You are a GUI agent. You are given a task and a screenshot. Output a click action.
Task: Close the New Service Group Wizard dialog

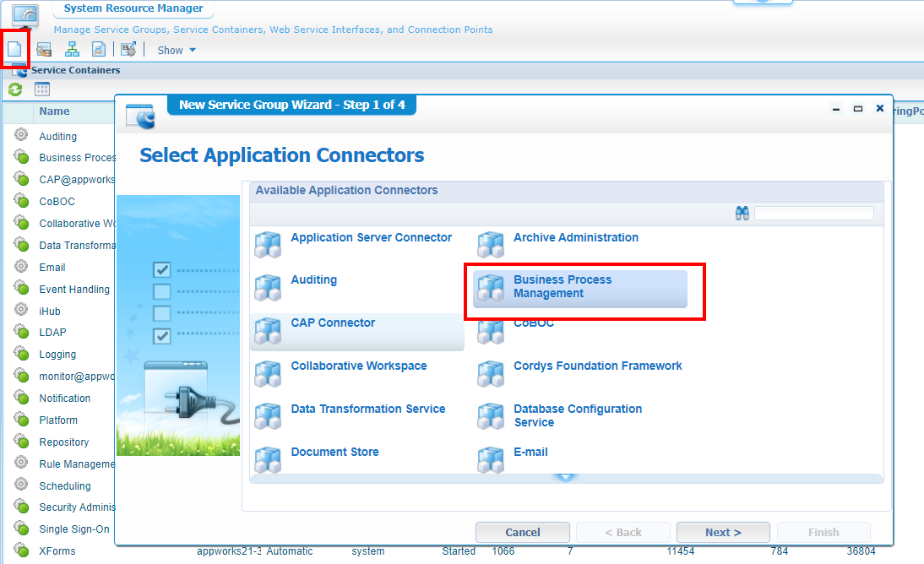point(880,108)
